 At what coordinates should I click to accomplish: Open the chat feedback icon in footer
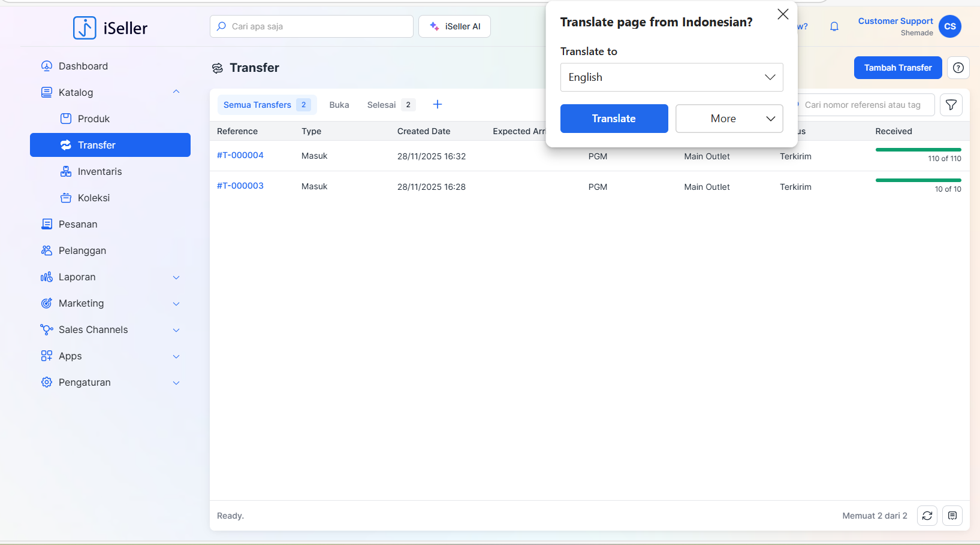[952, 516]
